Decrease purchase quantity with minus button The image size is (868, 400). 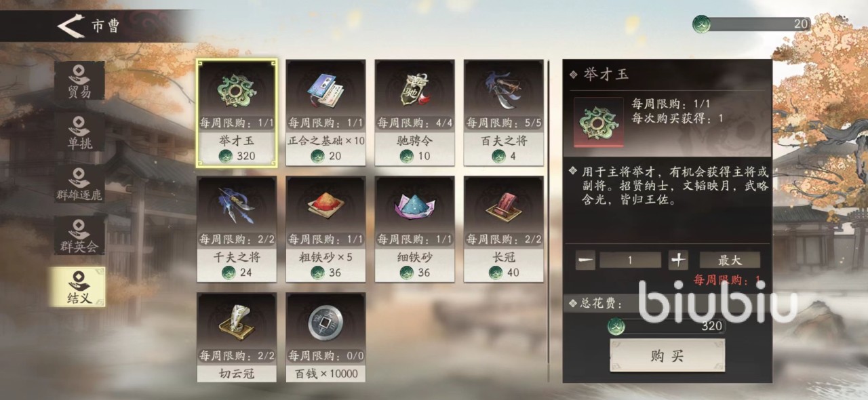[x=585, y=260]
